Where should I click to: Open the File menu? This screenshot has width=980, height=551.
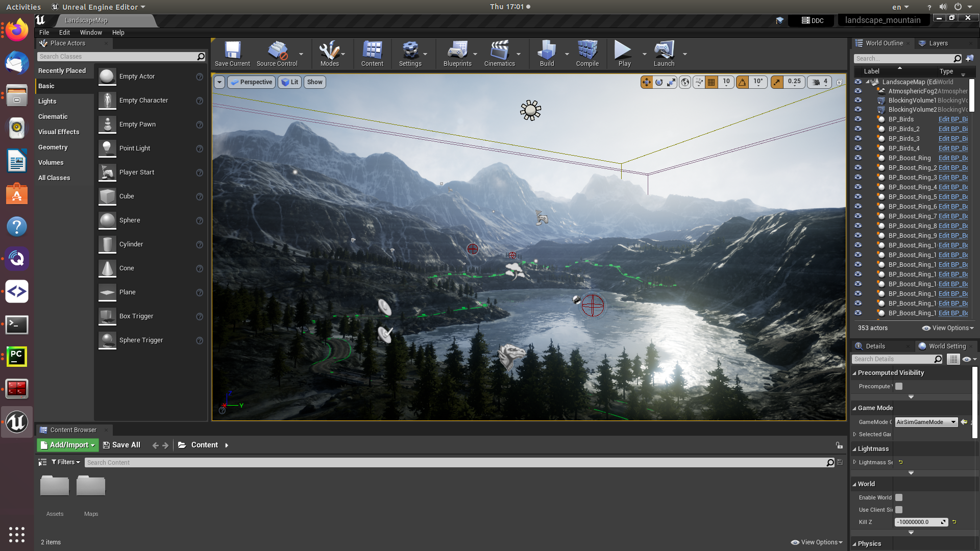point(44,32)
